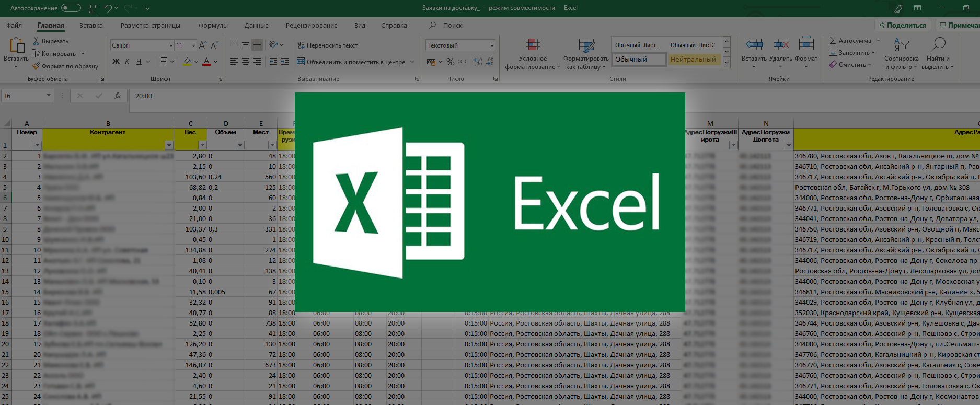Open the Заполнить dropdown

coord(853,53)
